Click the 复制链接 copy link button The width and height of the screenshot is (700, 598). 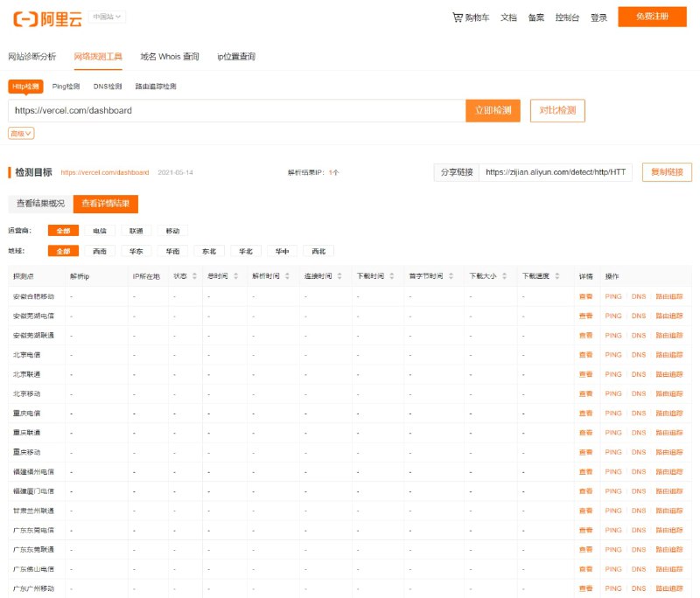point(667,172)
